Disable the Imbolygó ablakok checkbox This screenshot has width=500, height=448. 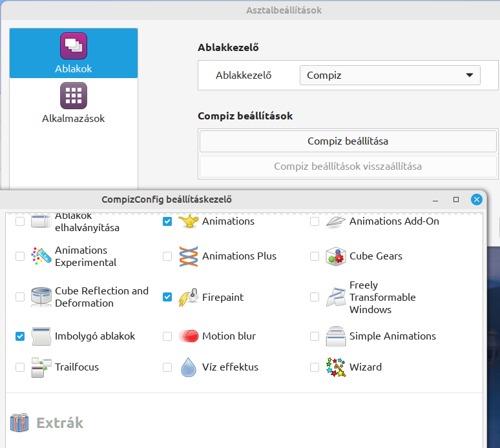pos(20,336)
